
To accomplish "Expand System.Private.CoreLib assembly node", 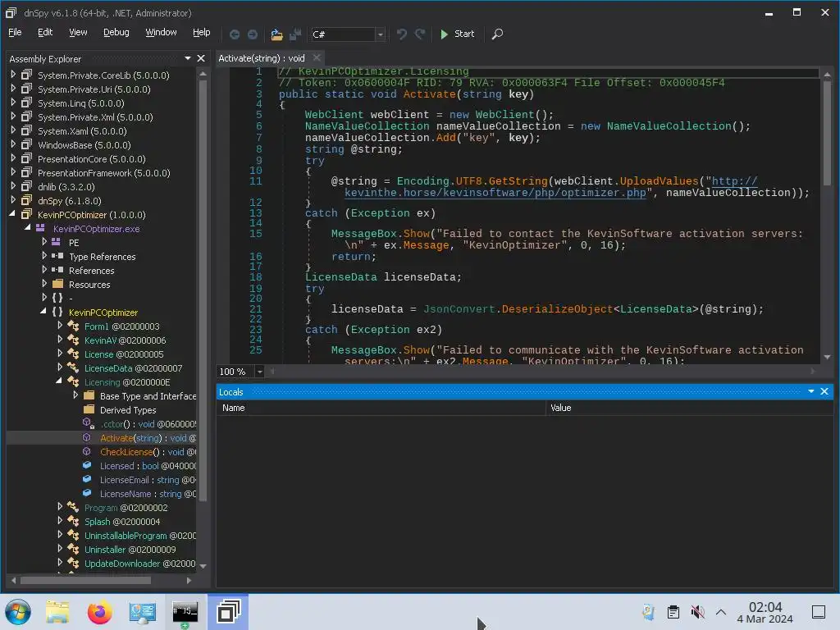I will [x=13, y=75].
